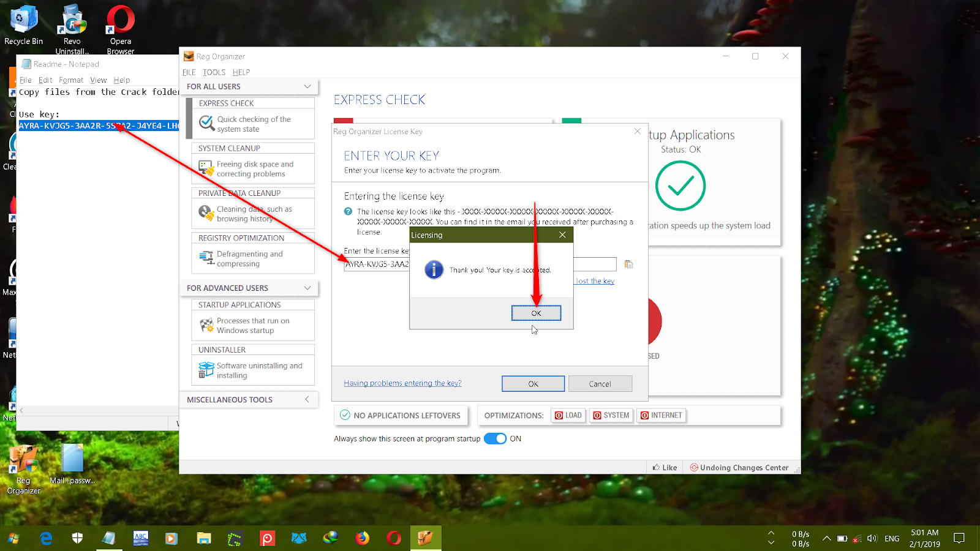This screenshot has height=551, width=980.
Task: Open File Explorer from the taskbar
Action: [203, 538]
